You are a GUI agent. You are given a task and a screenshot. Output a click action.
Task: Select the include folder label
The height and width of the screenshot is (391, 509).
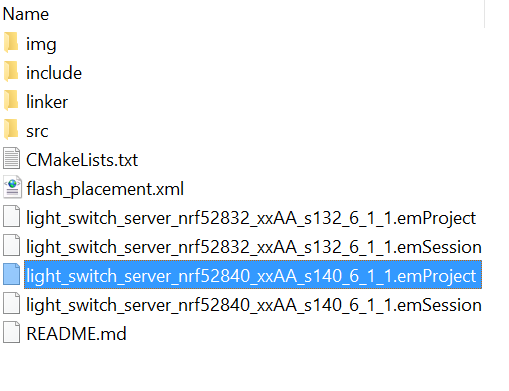point(54,73)
